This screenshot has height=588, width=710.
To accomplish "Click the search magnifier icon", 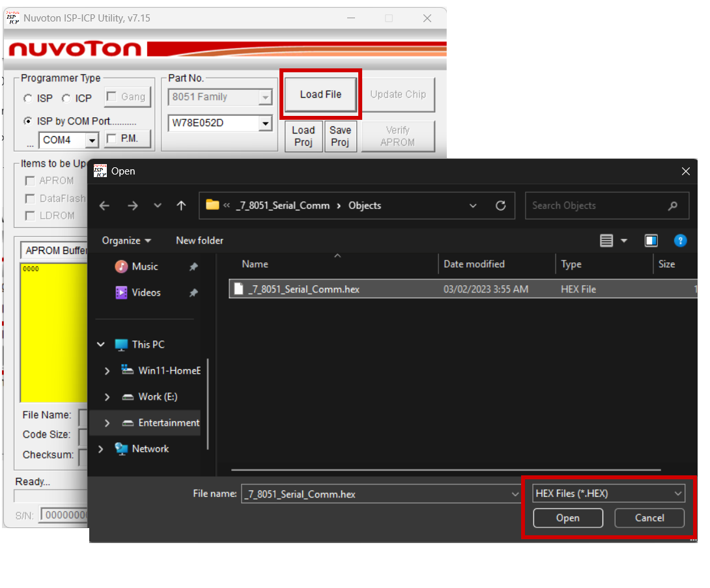I will click(x=672, y=206).
